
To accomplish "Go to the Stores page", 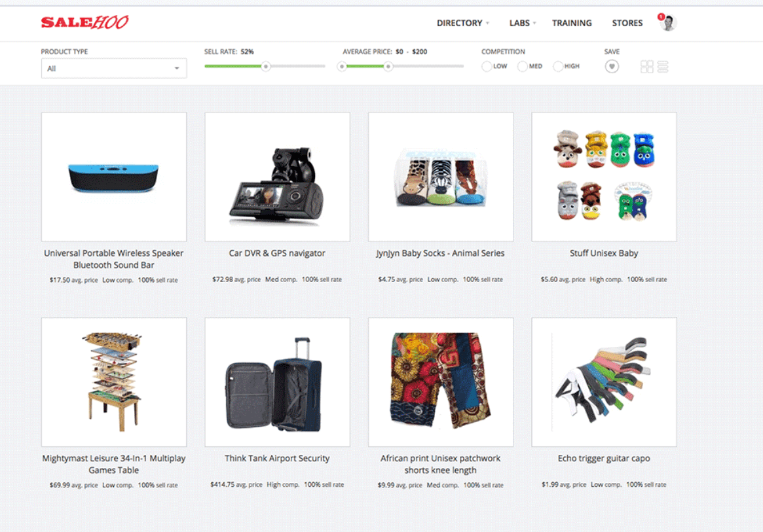I will [627, 23].
